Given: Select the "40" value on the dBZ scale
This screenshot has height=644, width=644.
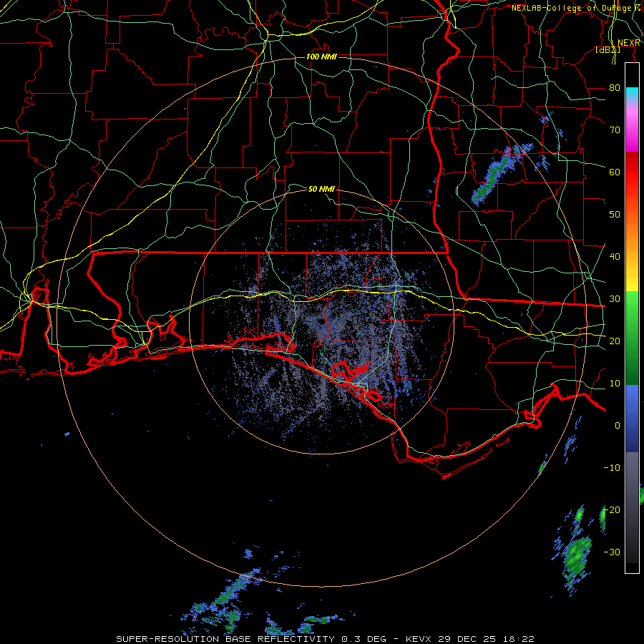Looking at the screenshot, I should (x=615, y=256).
